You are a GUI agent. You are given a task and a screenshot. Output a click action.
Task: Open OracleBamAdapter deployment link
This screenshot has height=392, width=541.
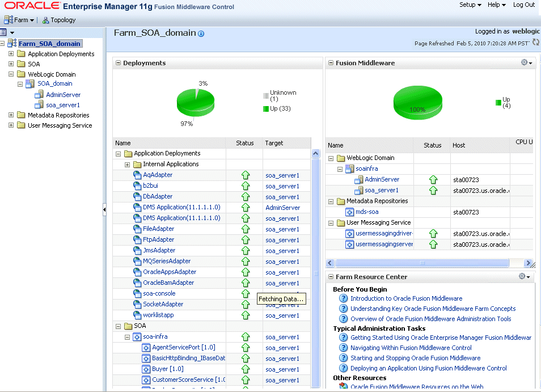[168, 283]
